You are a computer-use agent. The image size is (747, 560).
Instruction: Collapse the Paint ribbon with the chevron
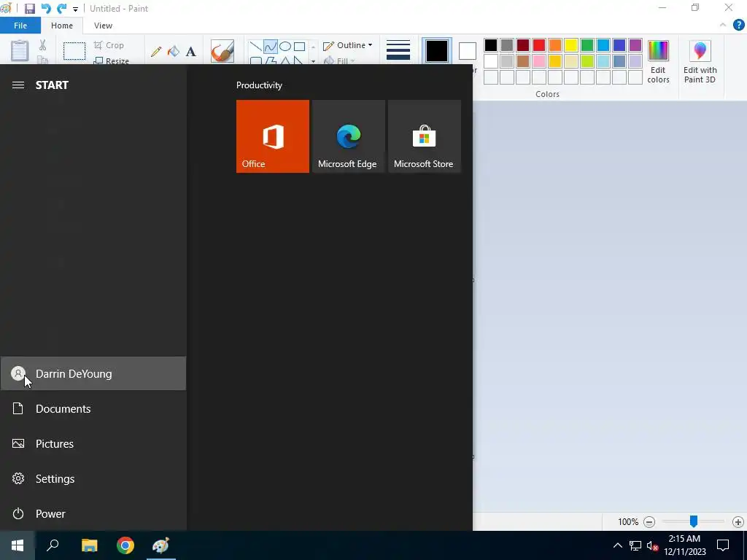coord(723,25)
